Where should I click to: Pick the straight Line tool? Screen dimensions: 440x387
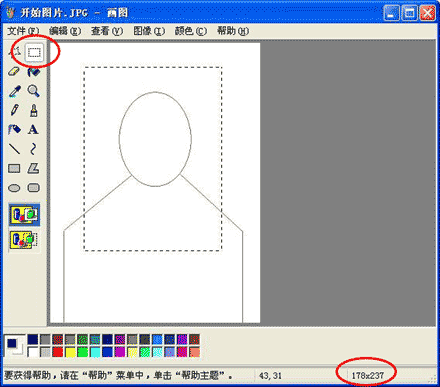click(x=14, y=149)
